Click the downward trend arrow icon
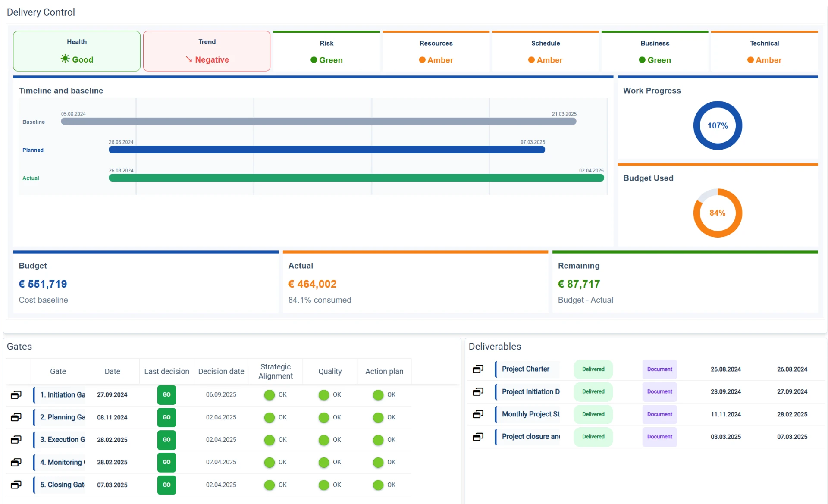Image resolution: width=828 pixels, height=504 pixels. [x=189, y=59]
